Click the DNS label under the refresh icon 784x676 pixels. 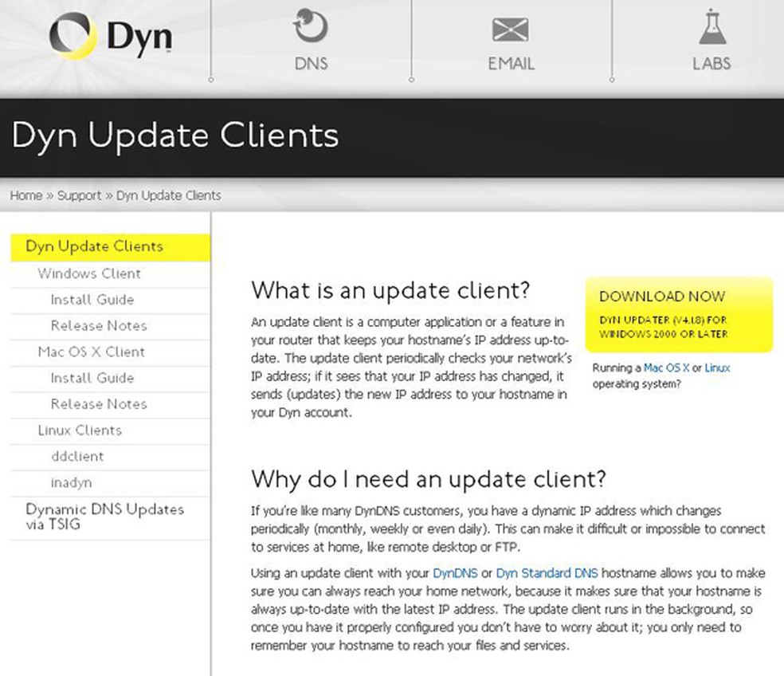point(310,64)
